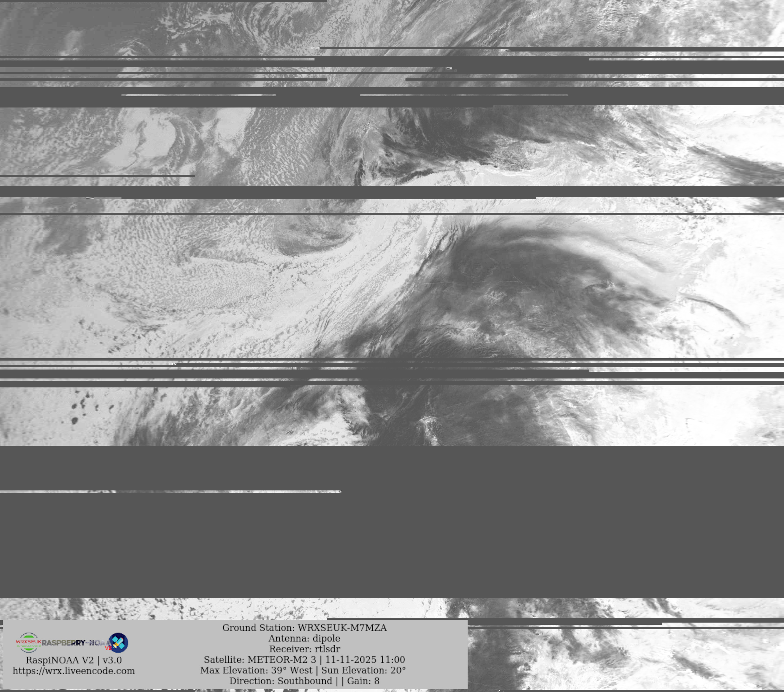Click the Direction: Southbound text

(280, 681)
